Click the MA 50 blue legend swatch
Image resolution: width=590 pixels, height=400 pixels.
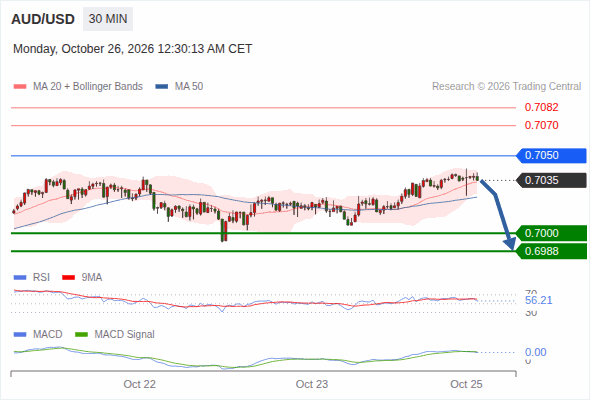pyautogui.click(x=162, y=87)
